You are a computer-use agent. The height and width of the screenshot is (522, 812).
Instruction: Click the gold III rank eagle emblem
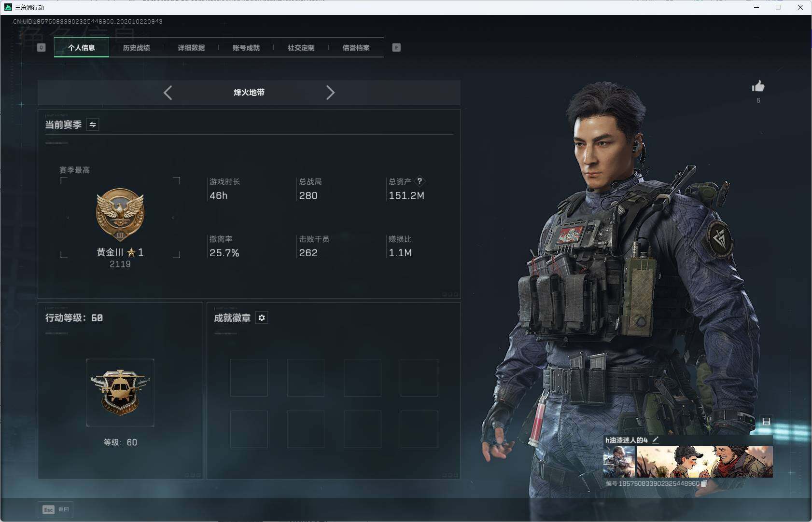(x=120, y=214)
